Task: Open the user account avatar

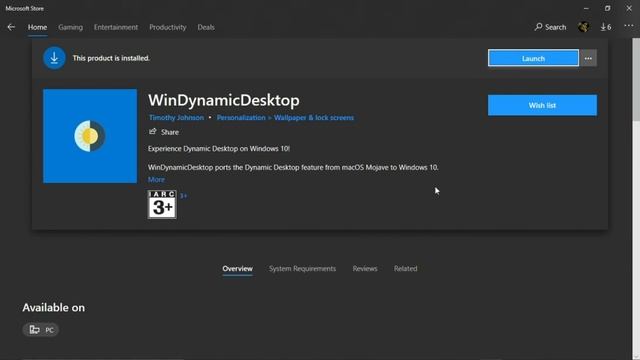Action: [583, 27]
